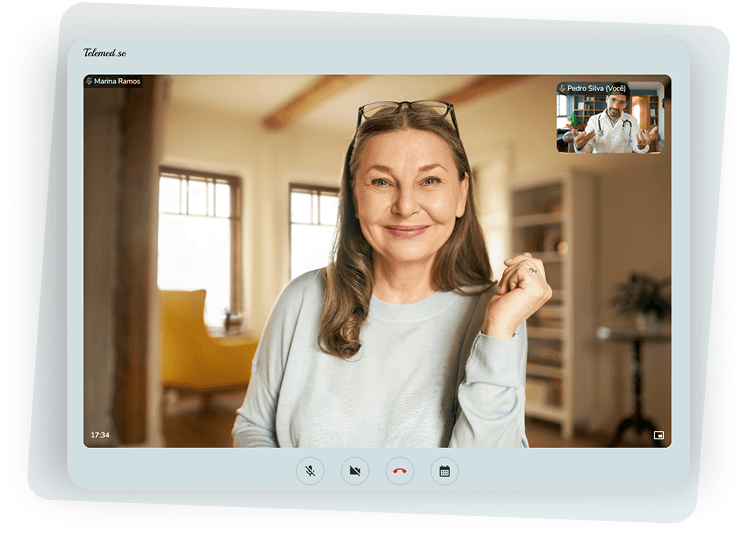746x534 pixels.
Task: Hang up the consultation call
Action: 400,471
